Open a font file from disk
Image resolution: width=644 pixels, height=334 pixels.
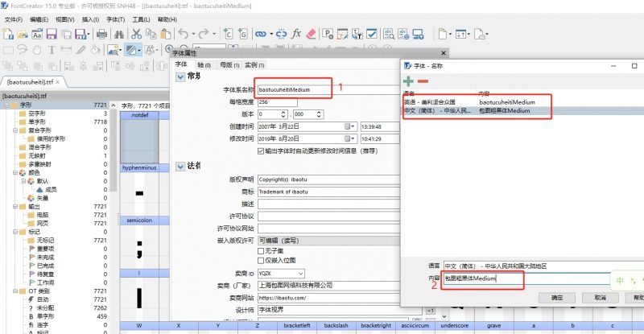coord(23,34)
